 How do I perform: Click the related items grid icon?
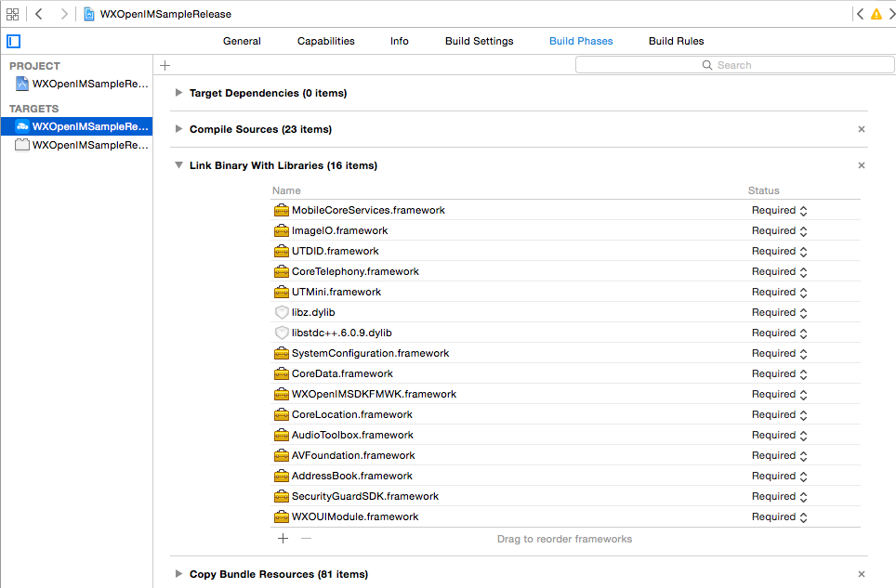point(13,14)
